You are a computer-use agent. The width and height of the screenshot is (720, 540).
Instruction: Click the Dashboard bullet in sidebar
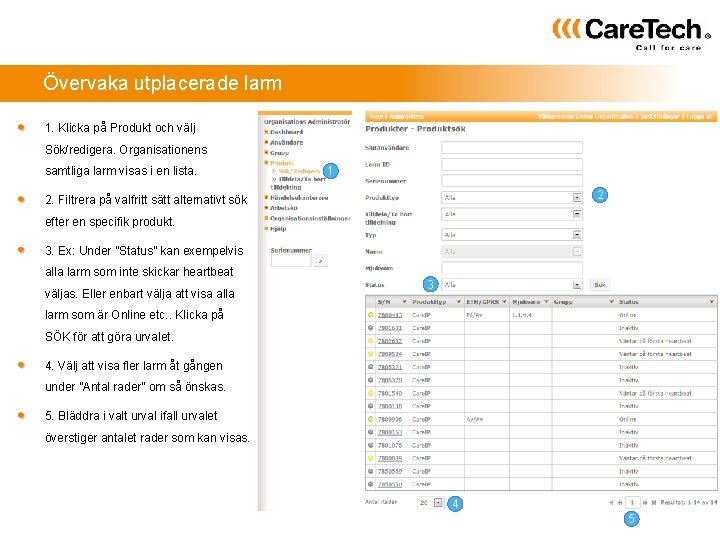(x=266, y=132)
